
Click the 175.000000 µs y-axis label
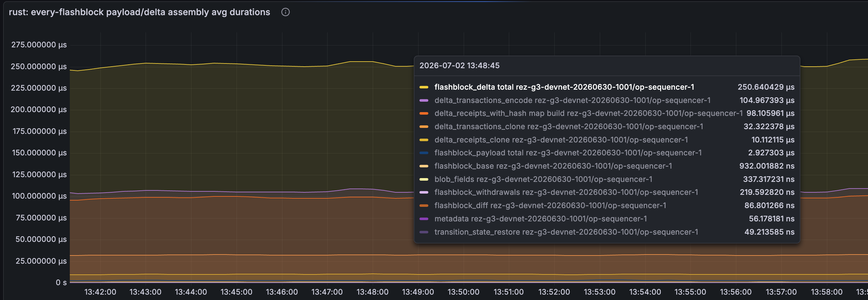click(x=40, y=131)
